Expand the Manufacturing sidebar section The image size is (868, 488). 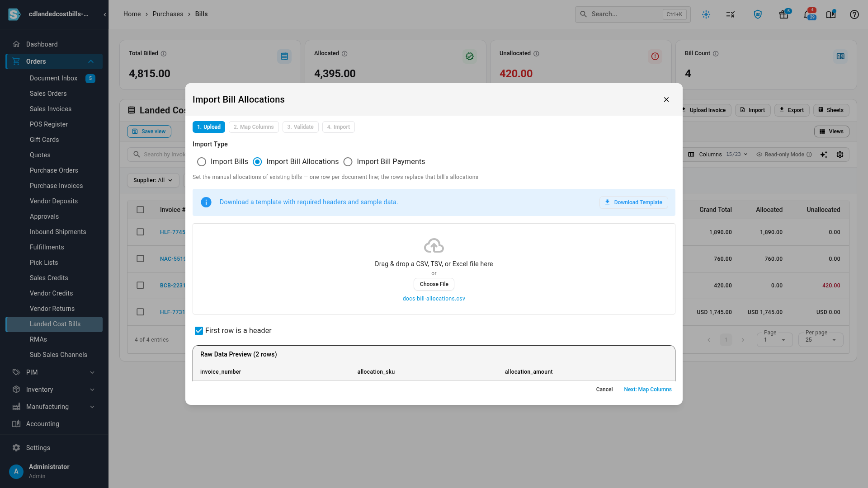click(x=92, y=407)
